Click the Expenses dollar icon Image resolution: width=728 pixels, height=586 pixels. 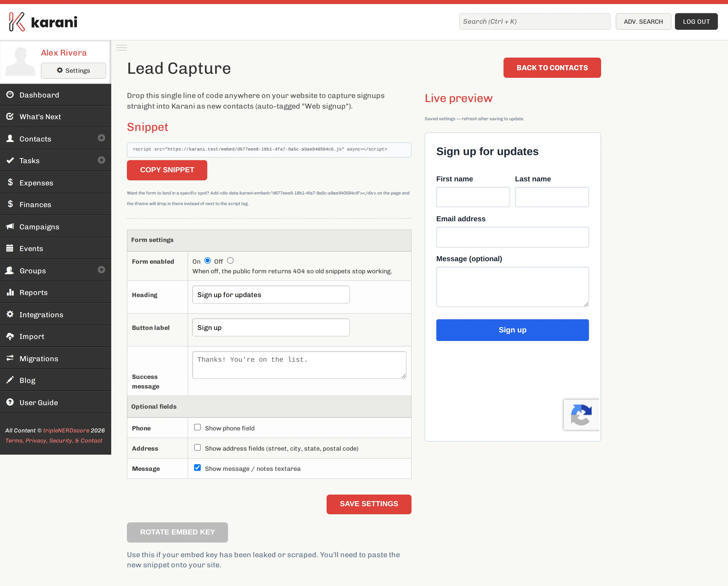[10, 182]
